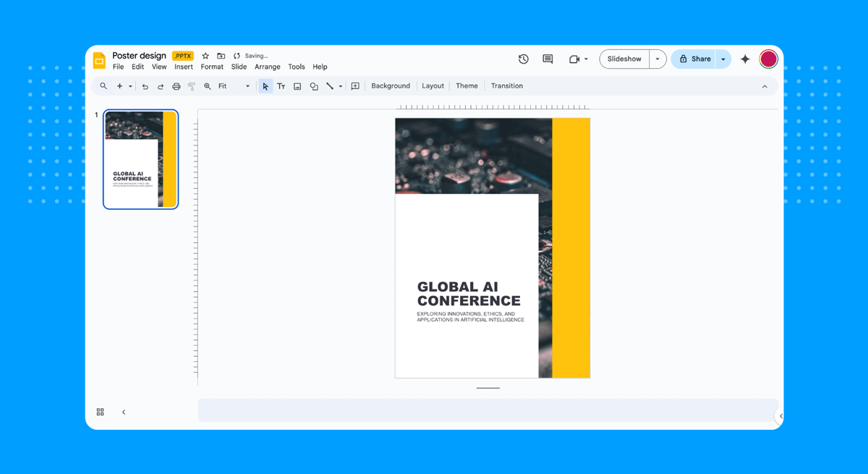Open the Edit menu
The height and width of the screenshot is (474, 868).
tap(137, 67)
